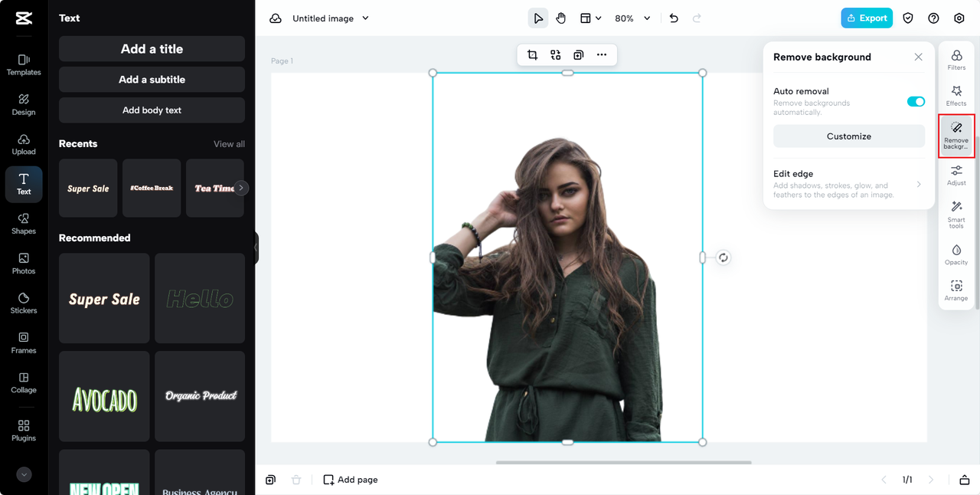This screenshot has height=495, width=980.
Task: Click the replace image icon in floating toolbar
Action: click(x=556, y=55)
